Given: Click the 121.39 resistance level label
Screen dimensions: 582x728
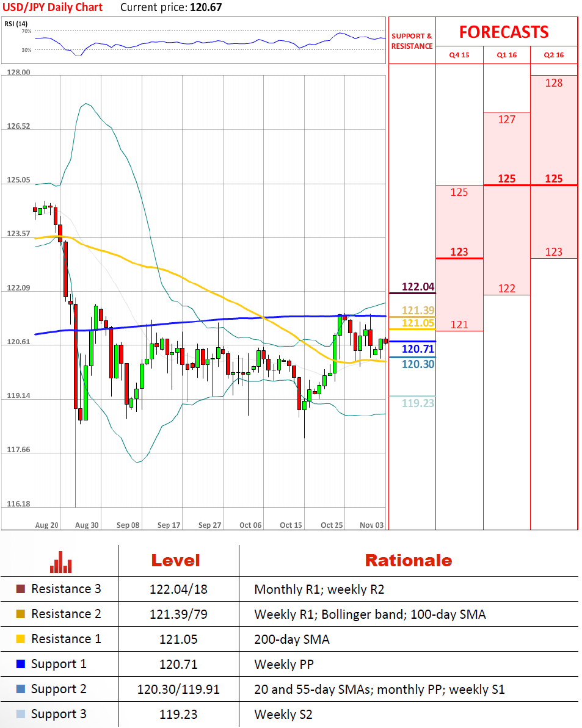Looking at the screenshot, I should pos(418,310).
